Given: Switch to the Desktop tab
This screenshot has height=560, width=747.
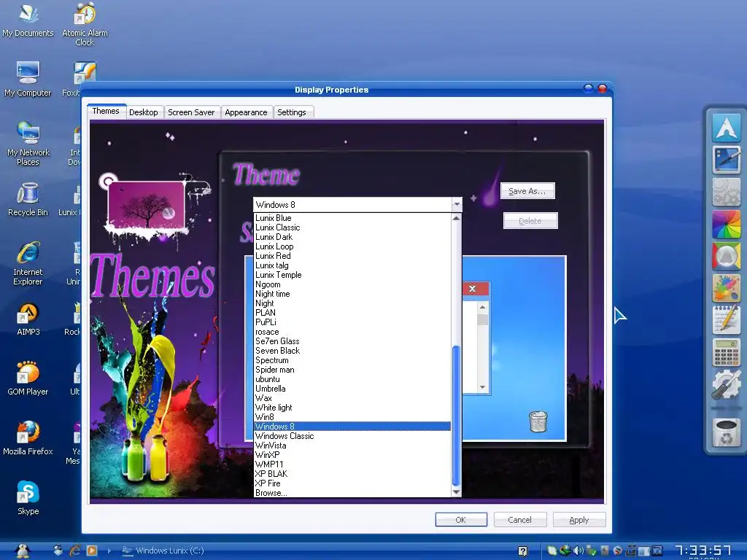Looking at the screenshot, I should coord(144,112).
